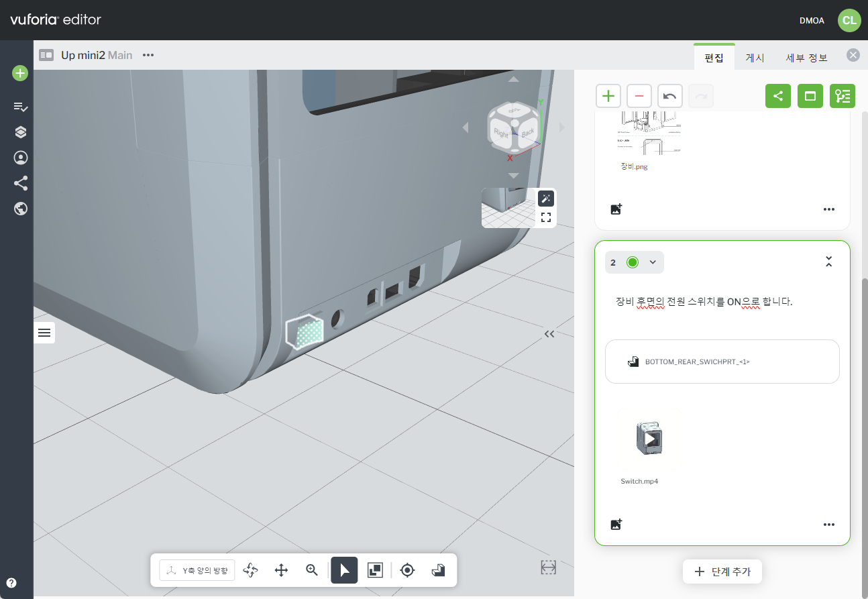Switch to the 게시 tab
Viewport: 868px width, 599px height.
pyautogui.click(x=755, y=58)
